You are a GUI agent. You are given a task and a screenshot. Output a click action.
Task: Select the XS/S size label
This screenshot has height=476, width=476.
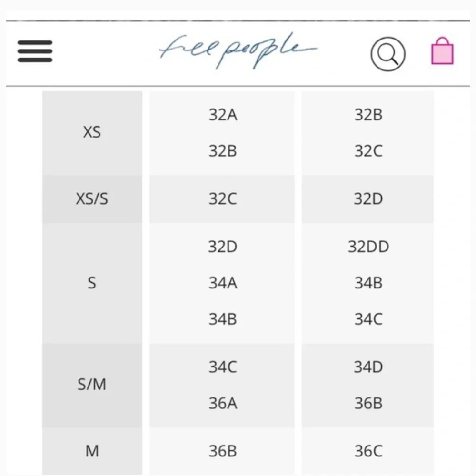[x=92, y=199]
